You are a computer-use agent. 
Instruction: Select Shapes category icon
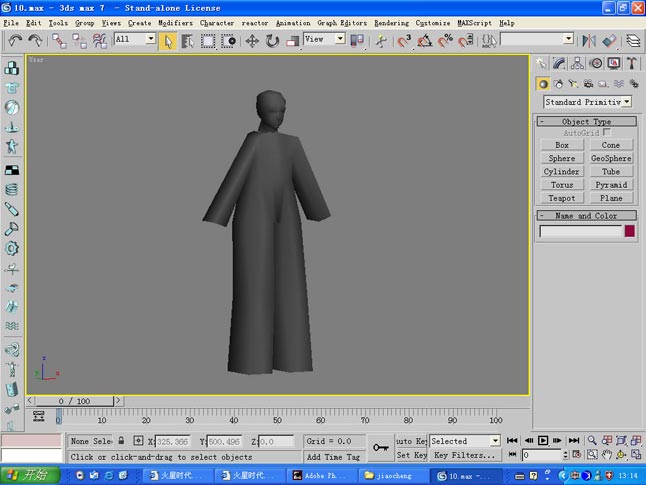[558, 84]
